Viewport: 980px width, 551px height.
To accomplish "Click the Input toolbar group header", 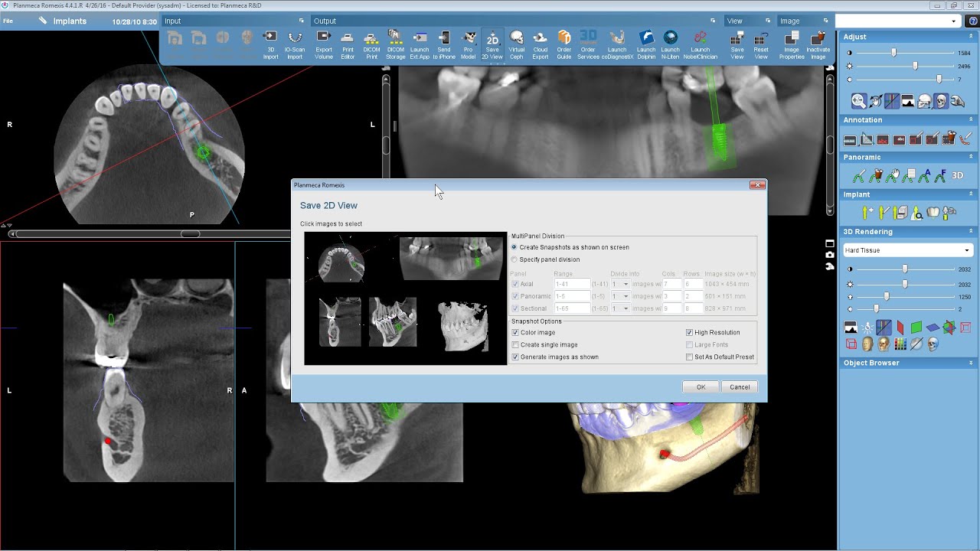I will pyautogui.click(x=234, y=21).
